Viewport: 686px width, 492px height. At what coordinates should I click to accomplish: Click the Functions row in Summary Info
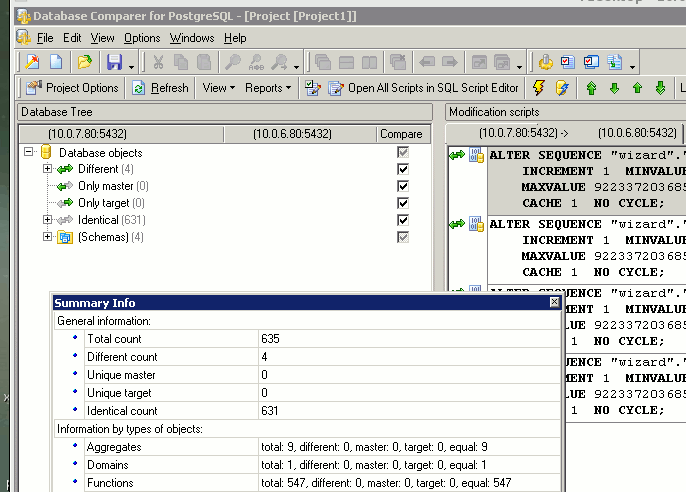[x=307, y=483]
